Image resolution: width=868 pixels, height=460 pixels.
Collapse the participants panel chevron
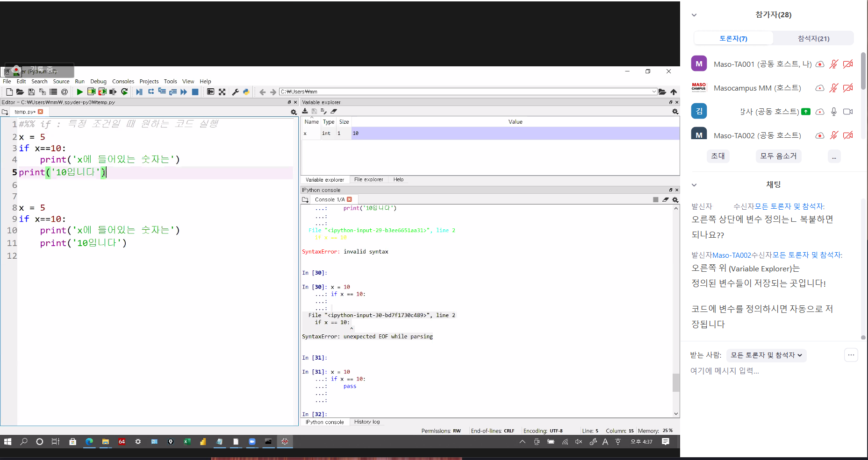click(694, 15)
